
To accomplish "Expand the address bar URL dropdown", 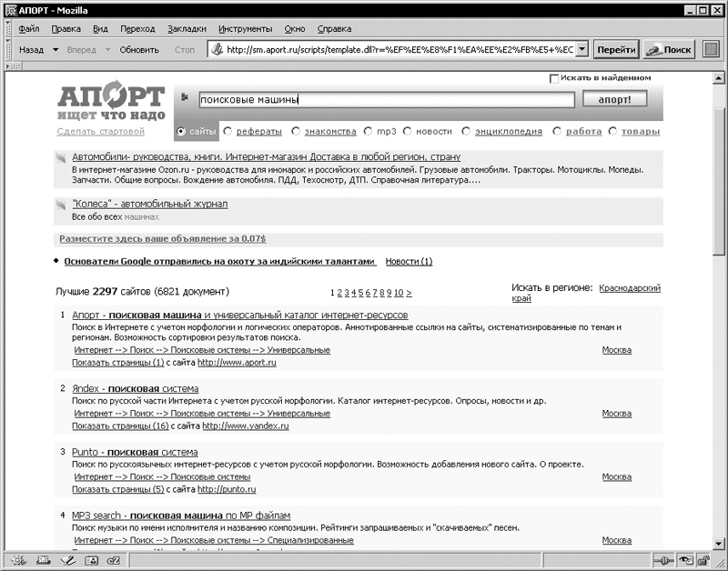I will (x=582, y=50).
